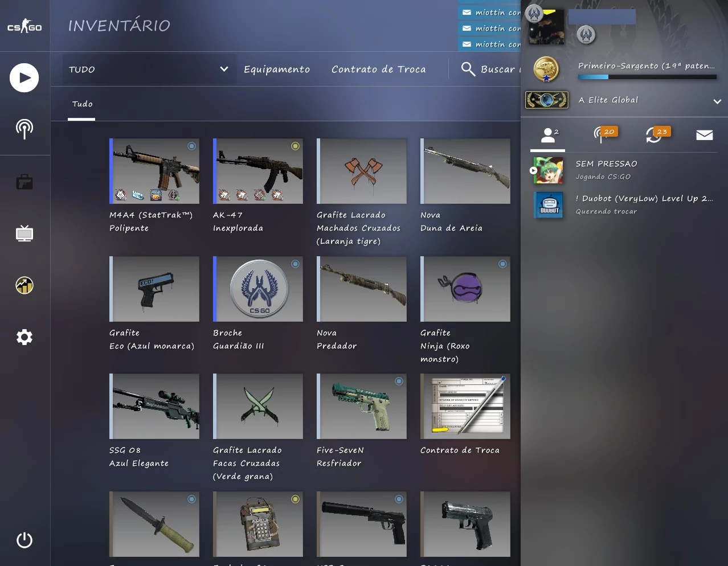Click the Elite Global skill group badge
Image resolution: width=728 pixels, height=566 pixels.
(547, 100)
